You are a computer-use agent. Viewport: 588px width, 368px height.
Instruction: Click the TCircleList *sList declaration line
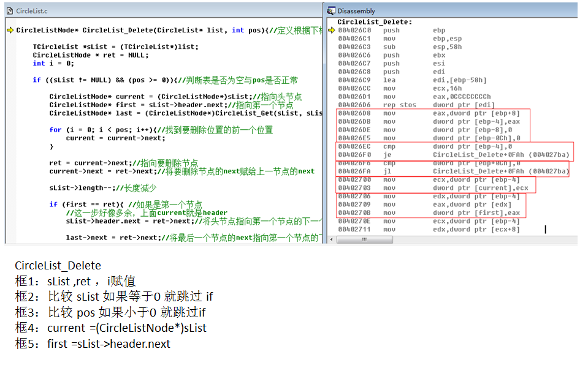pos(115,47)
